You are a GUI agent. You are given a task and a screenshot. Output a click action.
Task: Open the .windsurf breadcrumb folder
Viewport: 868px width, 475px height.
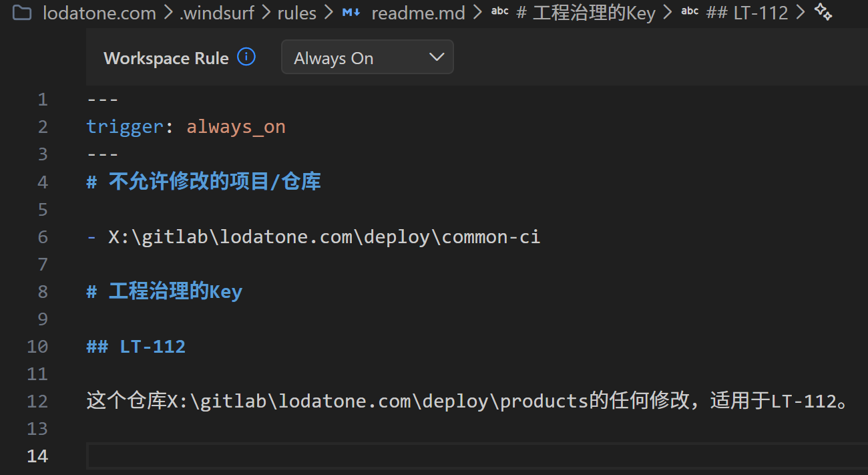pos(216,13)
